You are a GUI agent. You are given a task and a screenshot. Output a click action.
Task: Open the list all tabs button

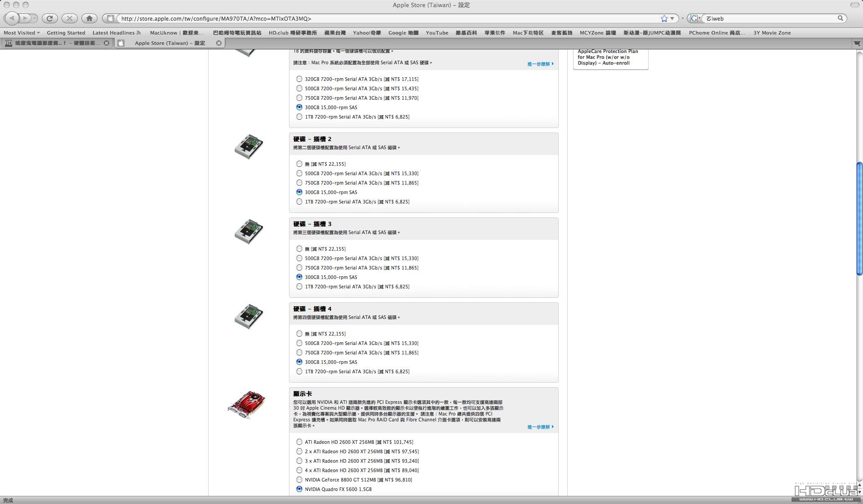click(x=857, y=43)
